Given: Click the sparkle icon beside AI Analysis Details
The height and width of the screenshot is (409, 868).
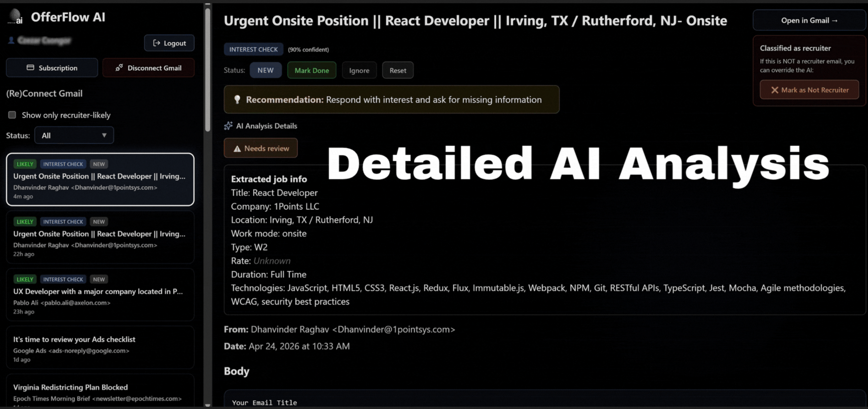Looking at the screenshot, I should 228,126.
